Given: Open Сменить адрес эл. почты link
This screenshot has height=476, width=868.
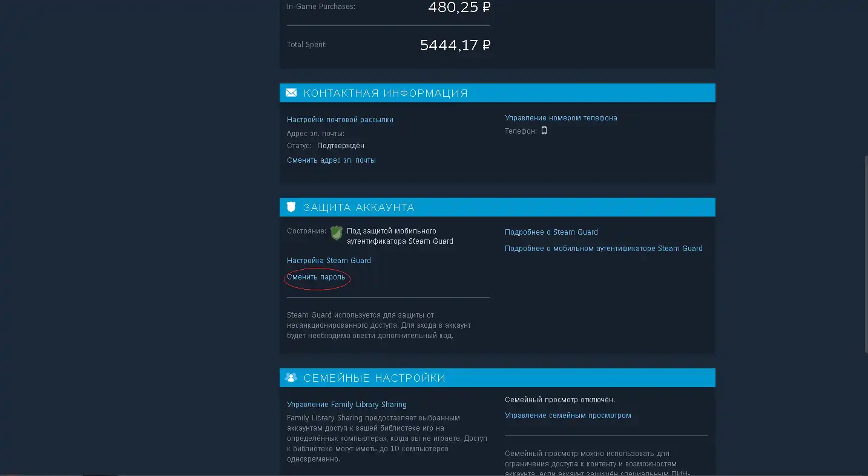Looking at the screenshot, I should (331, 160).
